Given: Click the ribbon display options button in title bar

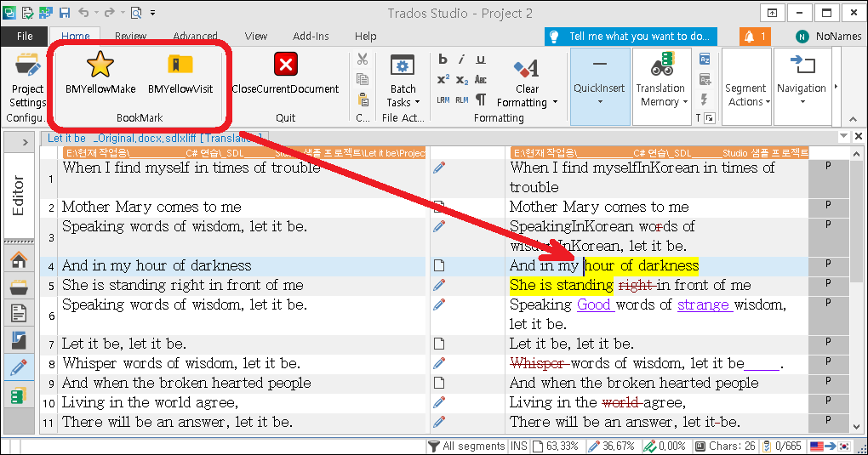Looking at the screenshot, I should [x=772, y=13].
